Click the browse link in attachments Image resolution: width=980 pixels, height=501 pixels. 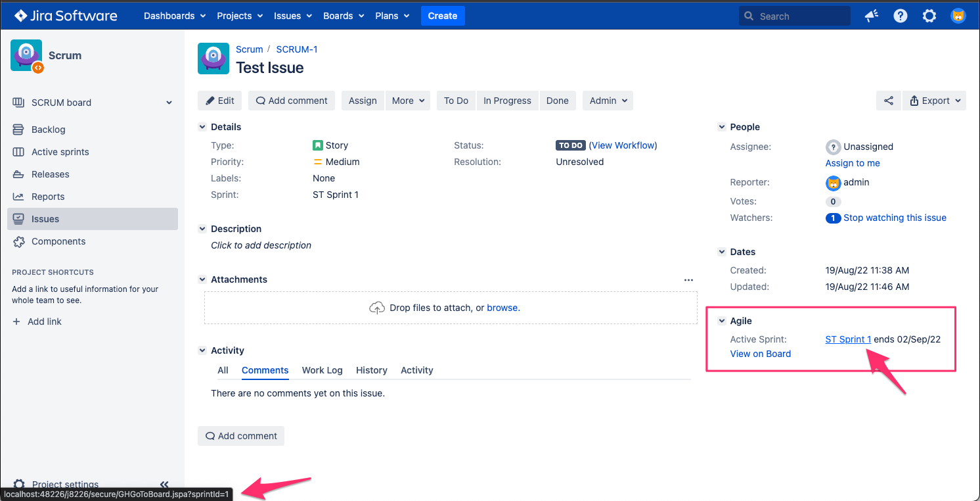[503, 308]
